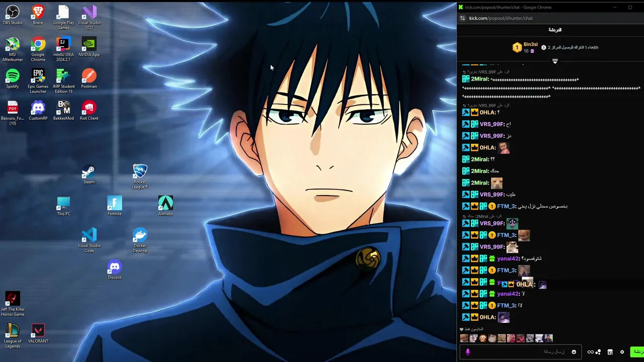
Task: Open the Riot Client desktop shortcut
Action: point(89,110)
